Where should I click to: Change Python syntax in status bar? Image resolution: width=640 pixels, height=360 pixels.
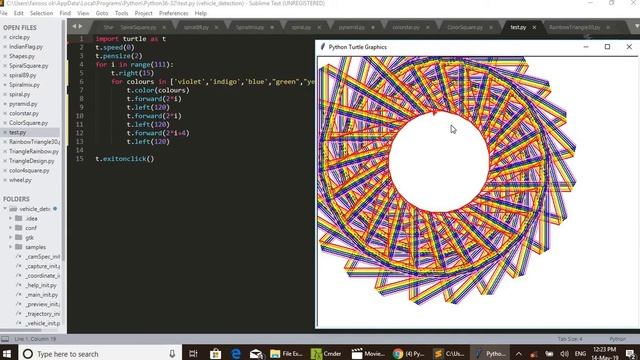(x=617, y=339)
